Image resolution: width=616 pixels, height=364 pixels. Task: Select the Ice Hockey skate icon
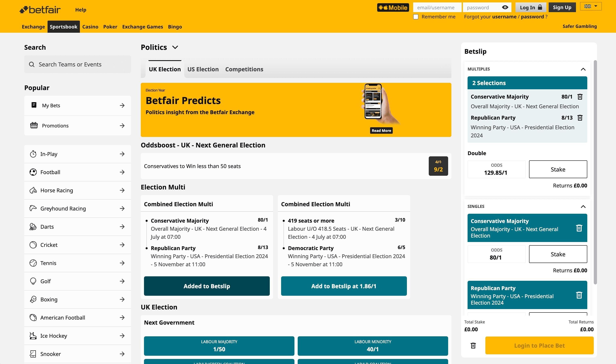pyautogui.click(x=33, y=336)
